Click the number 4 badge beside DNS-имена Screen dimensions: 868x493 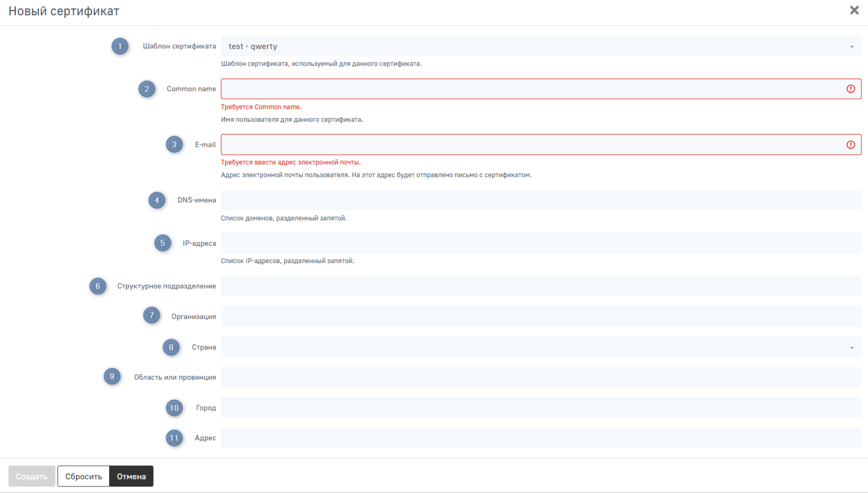[x=157, y=200]
